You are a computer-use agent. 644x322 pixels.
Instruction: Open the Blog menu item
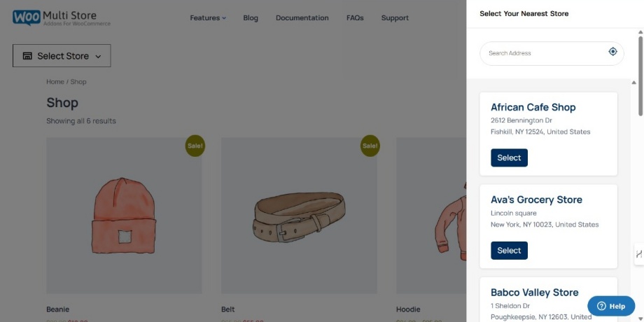click(x=251, y=17)
